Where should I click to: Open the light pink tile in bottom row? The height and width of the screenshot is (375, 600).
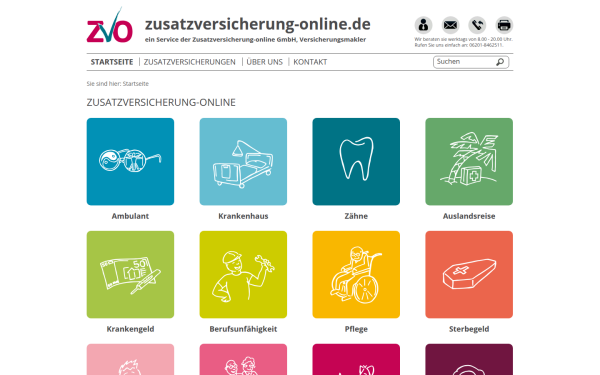coord(130,359)
